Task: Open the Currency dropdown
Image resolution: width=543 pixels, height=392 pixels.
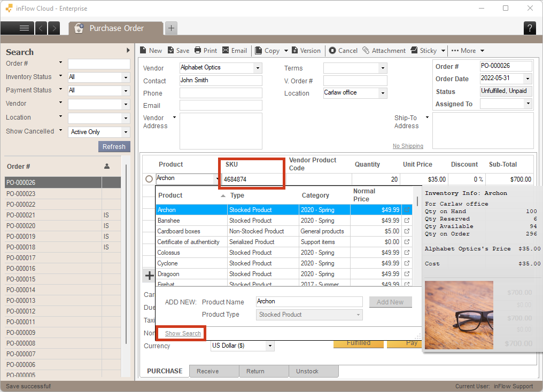Action: (270, 346)
